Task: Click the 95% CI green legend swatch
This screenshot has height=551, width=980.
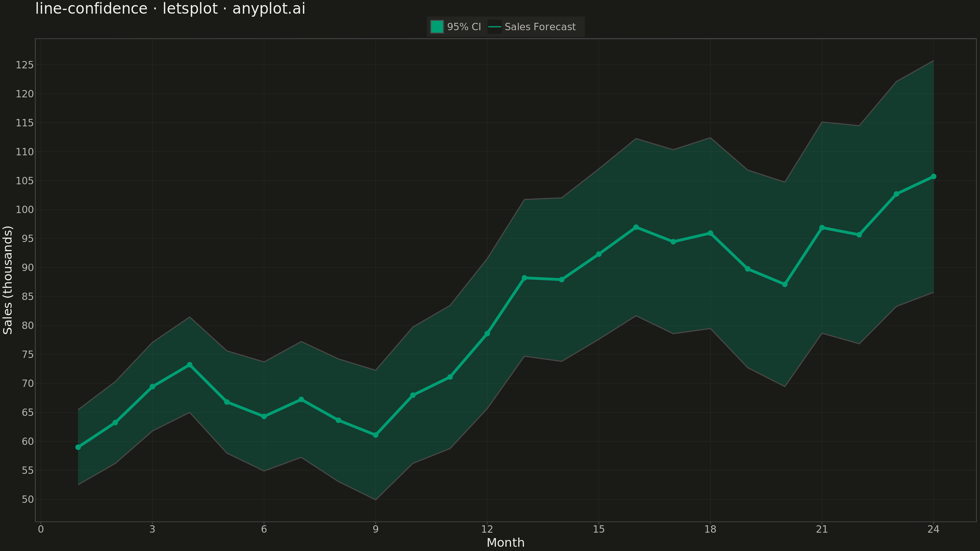Action: click(x=437, y=27)
